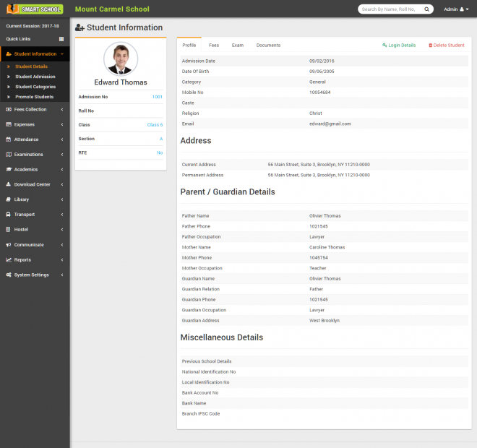This screenshot has width=477, height=448.
Task: Click Delete Student button
Action: coord(447,46)
